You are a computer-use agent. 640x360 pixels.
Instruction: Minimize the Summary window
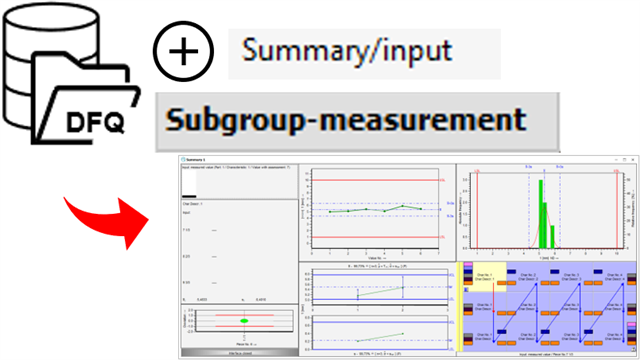tap(616, 160)
